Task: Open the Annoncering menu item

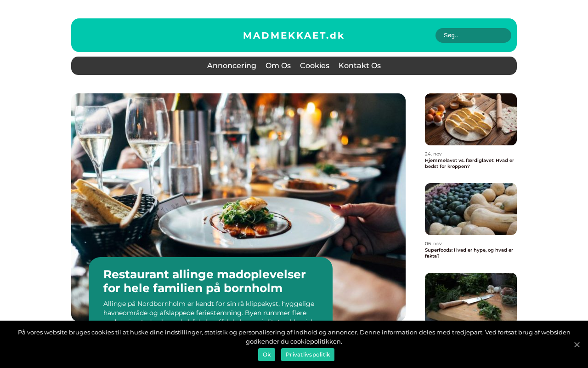Action: click(232, 66)
